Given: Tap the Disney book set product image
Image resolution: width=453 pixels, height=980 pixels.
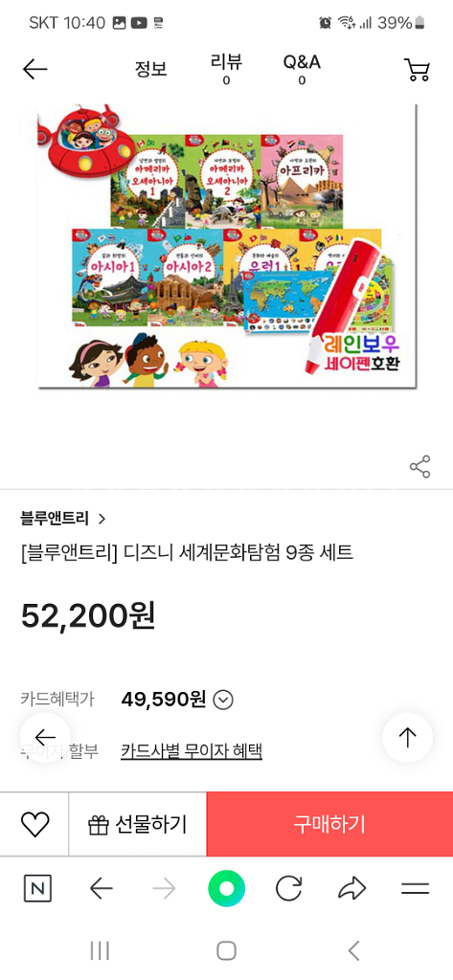Looking at the screenshot, I should tap(226, 246).
